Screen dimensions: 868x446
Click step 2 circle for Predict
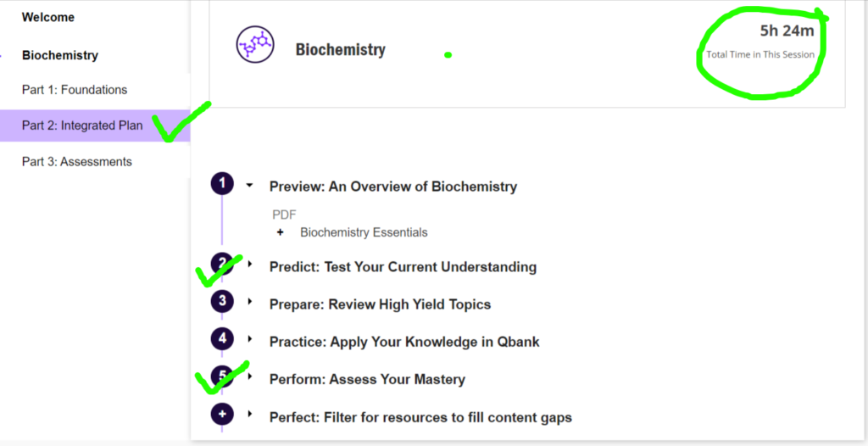point(222,265)
